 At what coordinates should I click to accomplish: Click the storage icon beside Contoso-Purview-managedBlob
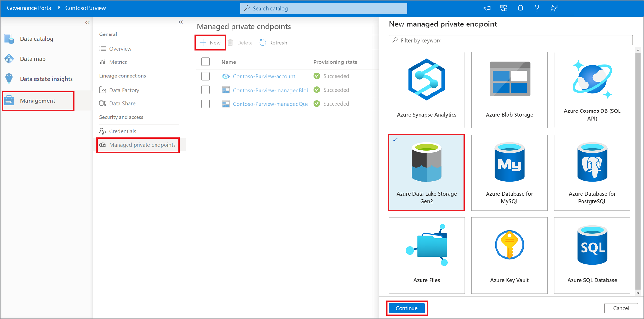(226, 90)
